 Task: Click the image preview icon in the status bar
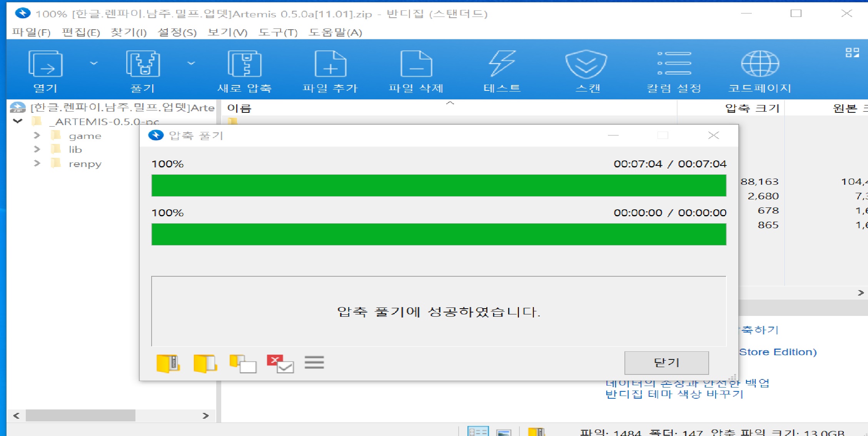pos(504,432)
